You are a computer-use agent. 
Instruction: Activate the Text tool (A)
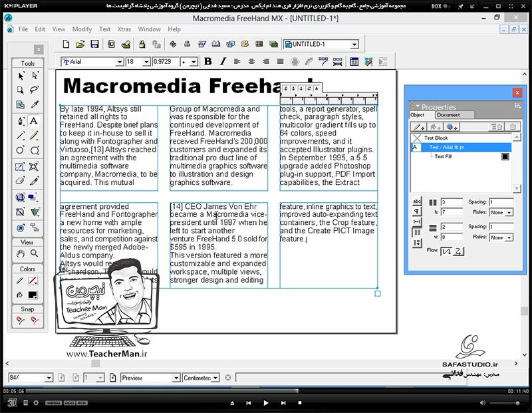(x=34, y=121)
